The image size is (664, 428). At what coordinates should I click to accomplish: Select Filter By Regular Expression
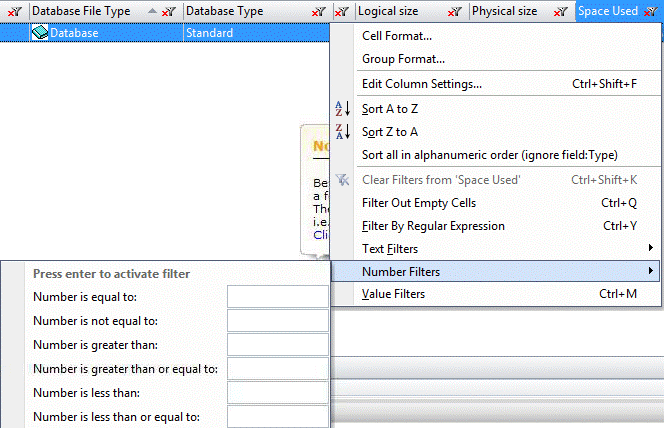[x=433, y=226]
